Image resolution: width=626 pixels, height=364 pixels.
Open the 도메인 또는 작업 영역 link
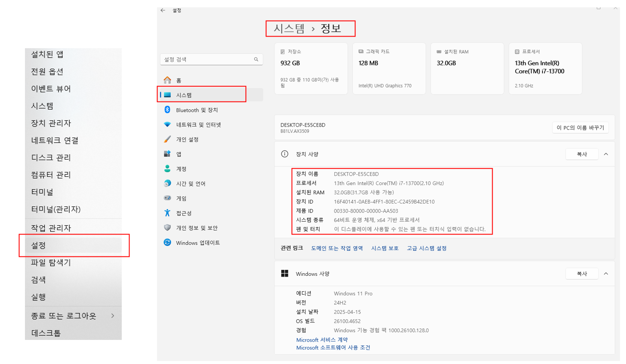tap(337, 248)
